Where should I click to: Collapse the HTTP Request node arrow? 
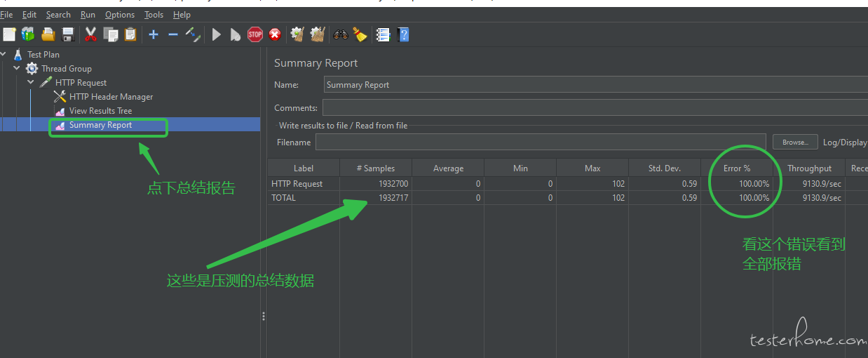tap(31, 82)
